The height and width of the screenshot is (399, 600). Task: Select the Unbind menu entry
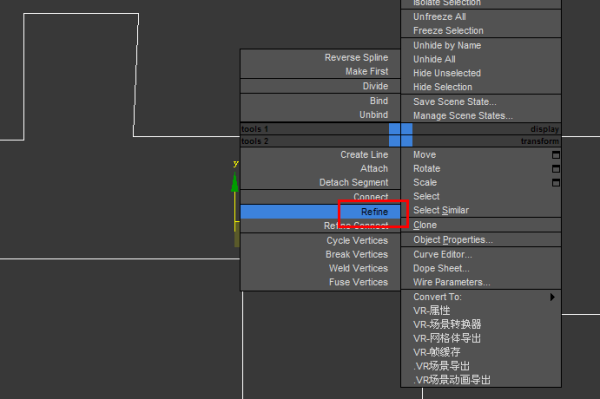coord(373,115)
